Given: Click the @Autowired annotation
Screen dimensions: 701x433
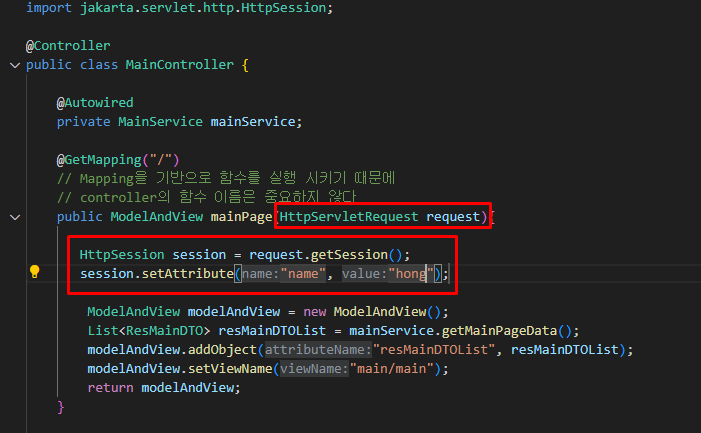Looking at the screenshot, I should pyautogui.click(x=95, y=103).
